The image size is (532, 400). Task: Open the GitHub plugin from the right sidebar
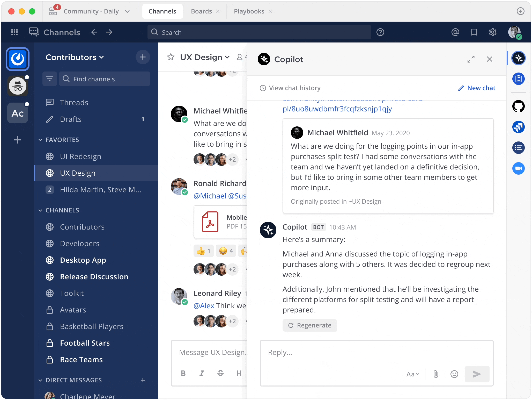519,106
